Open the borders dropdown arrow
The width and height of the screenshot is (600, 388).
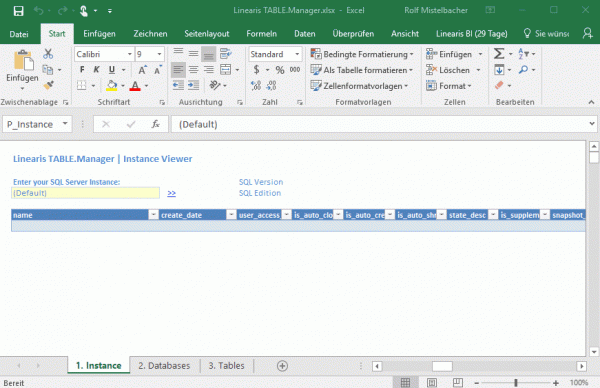point(93,86)
